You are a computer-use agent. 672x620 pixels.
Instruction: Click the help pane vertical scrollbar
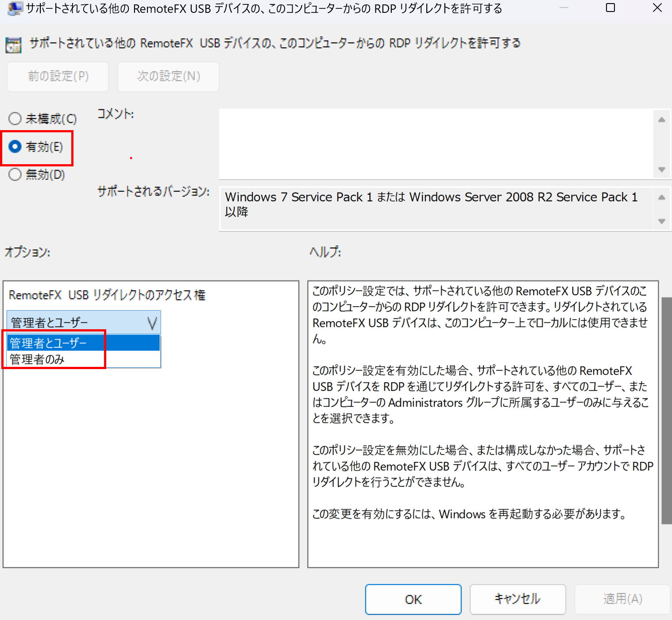tap(667, 410)
